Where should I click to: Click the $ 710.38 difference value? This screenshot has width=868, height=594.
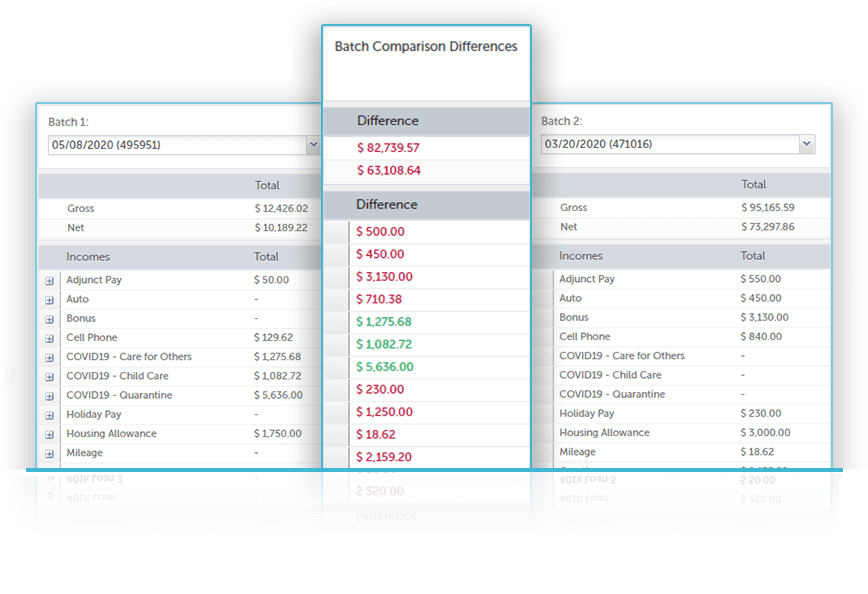[x=379, y=299]
